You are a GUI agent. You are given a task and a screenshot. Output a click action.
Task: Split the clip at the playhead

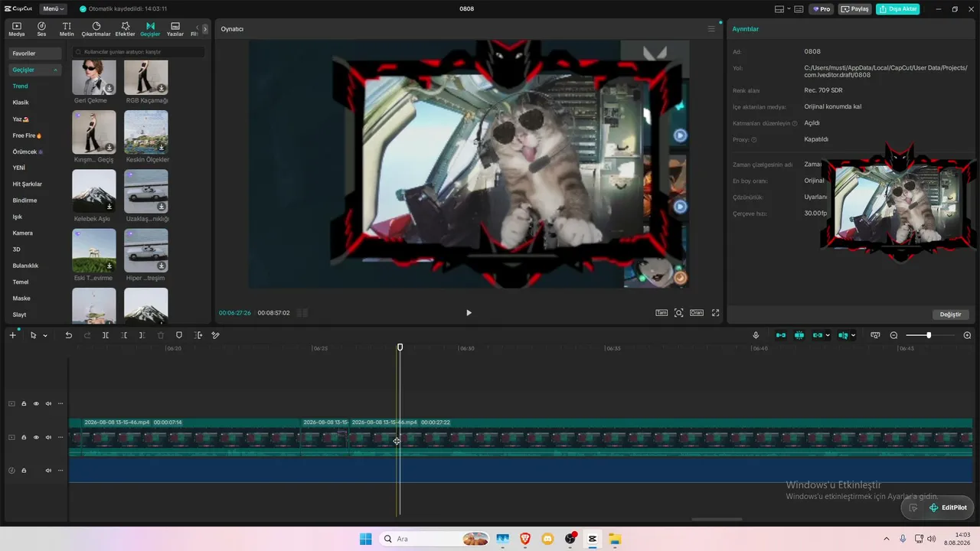[x=106, y=335]
